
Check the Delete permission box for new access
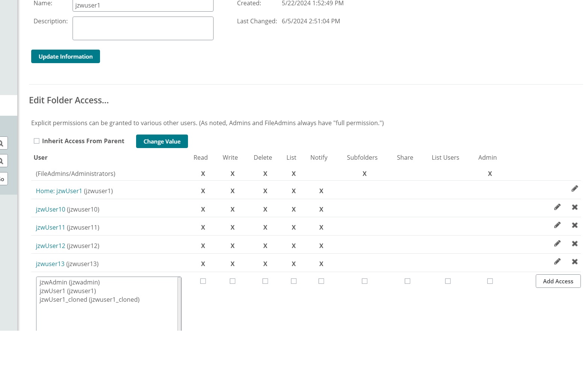[265, 281]
